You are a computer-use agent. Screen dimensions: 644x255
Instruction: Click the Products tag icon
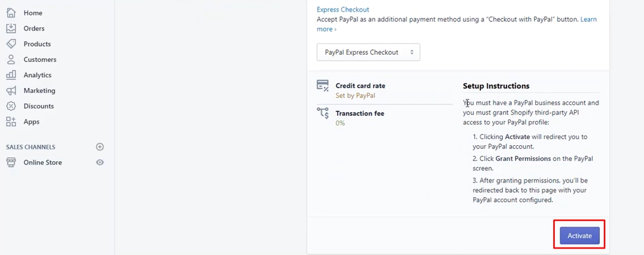[11, 44]
